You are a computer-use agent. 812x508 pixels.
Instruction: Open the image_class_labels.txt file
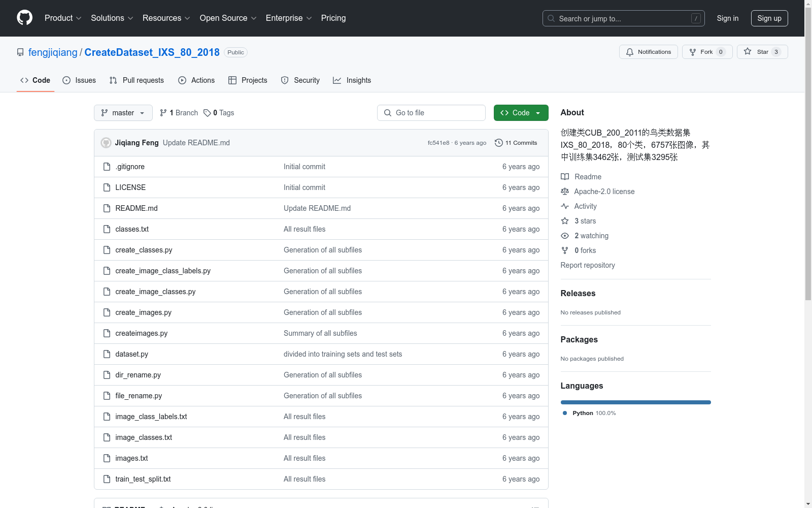(151, 417)
